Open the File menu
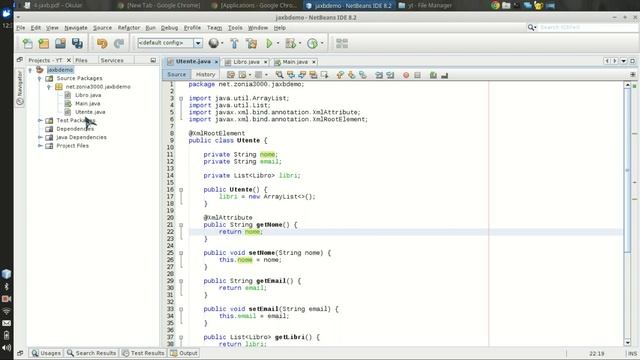 (20, 28)
